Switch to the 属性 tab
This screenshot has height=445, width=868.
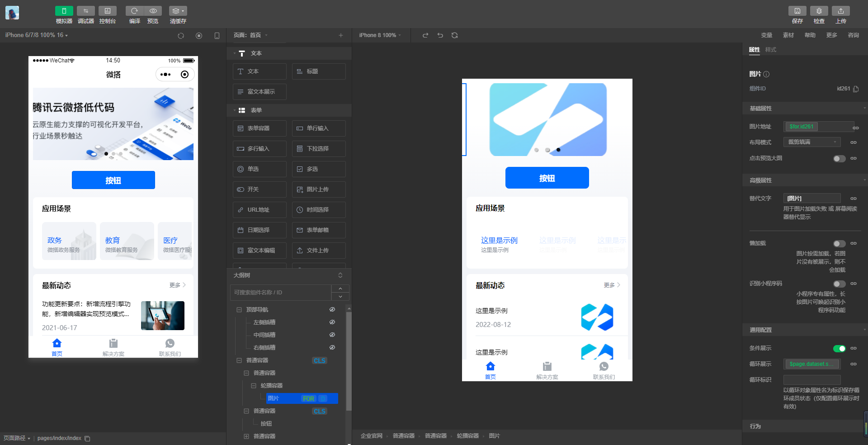click(x=755, y=50)
